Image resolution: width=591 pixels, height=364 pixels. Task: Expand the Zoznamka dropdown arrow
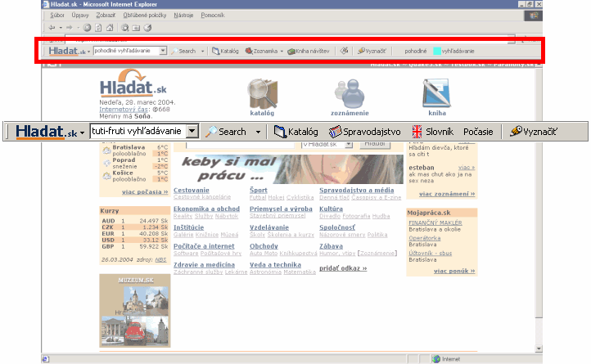282,51
